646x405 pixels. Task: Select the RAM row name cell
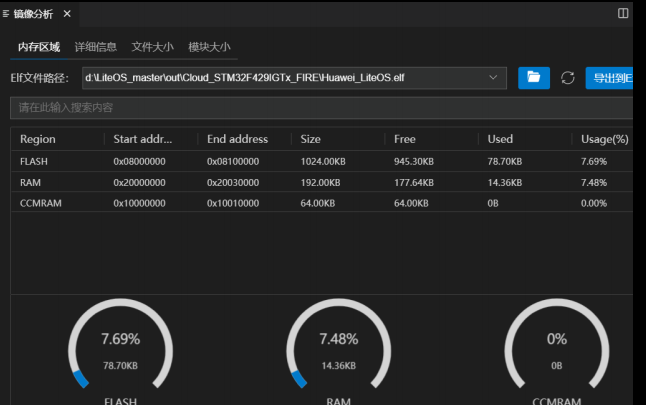pyautogui.click(x=30, y=183)
